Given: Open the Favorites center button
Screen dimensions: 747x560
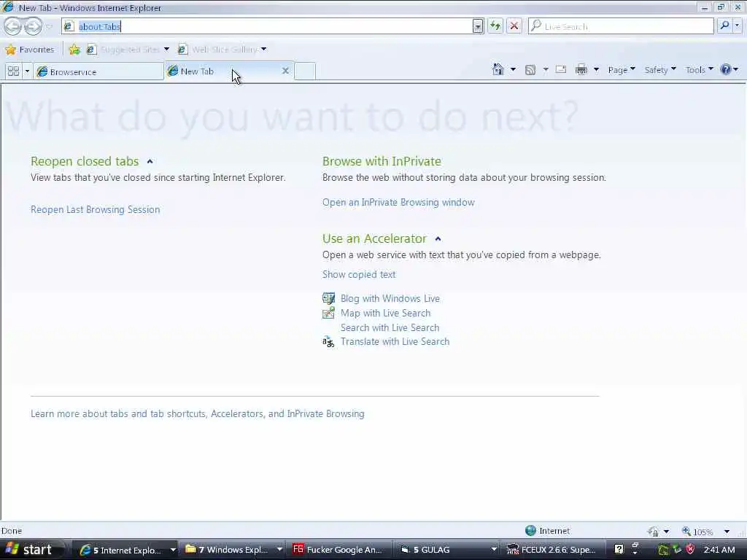Looking at the screenshot, I should pos(29,50).
